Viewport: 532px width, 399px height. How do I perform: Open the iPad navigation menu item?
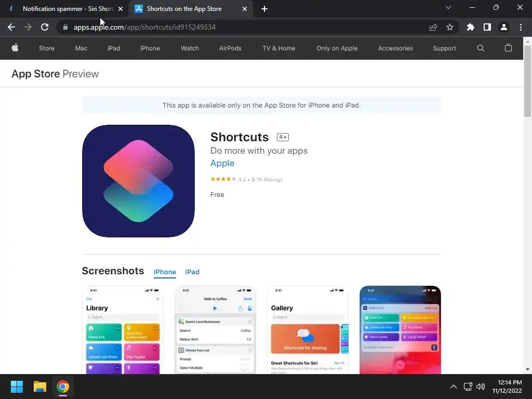[114, 48]
